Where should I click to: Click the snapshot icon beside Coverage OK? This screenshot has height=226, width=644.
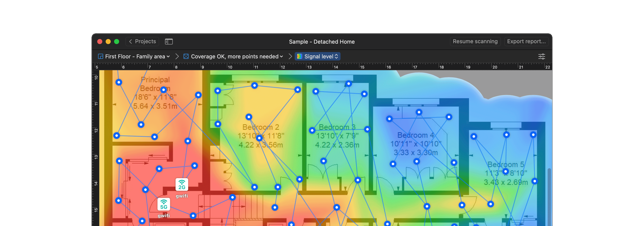(186, 56)
